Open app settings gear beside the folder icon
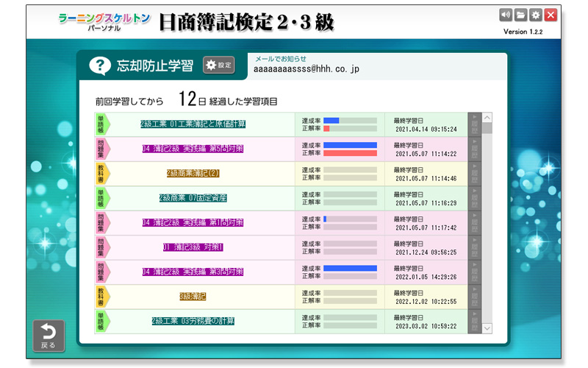 click(x=536, y=15)
